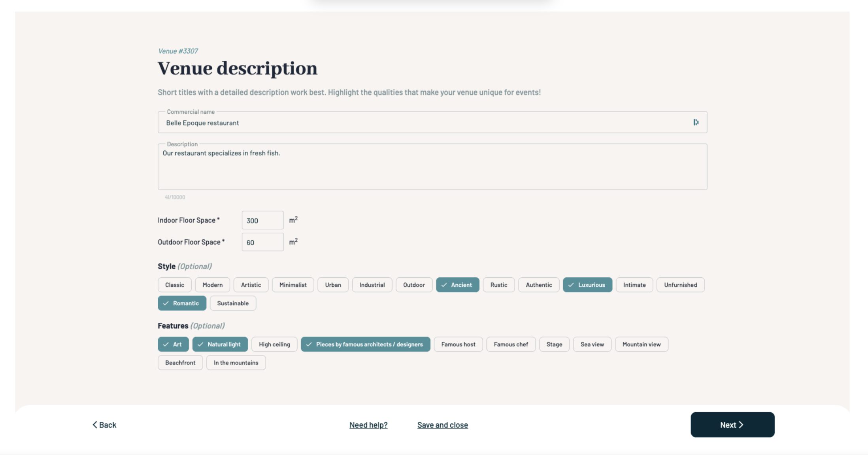Screen dimensions: 868x455
Task: Deselect the Ancient style chip
Action: point(457,285)
